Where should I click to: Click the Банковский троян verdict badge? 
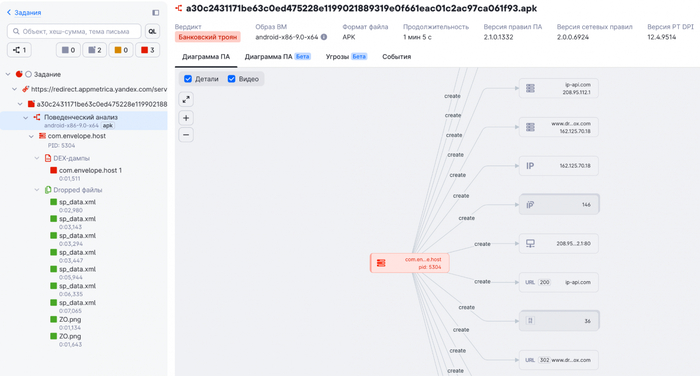coord(208,37)
